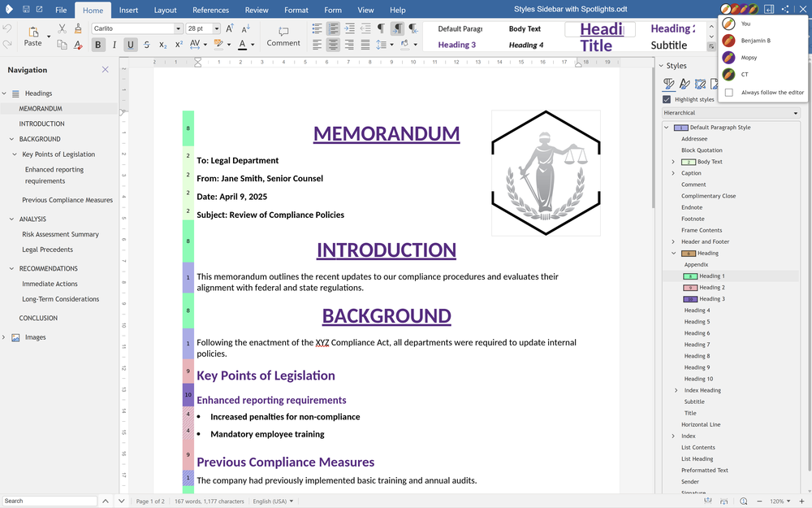Click the highlighting color marker swatch

tap(218, 45)
